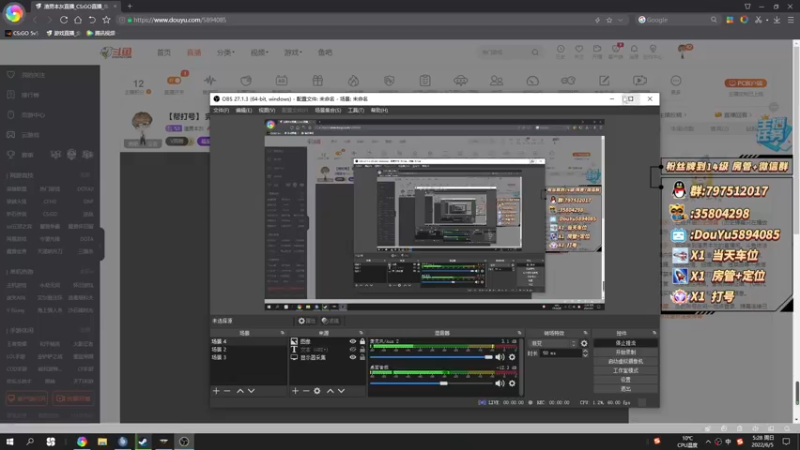Image resolution: width=800 pixels, height=450 pixels.
Task: Open OBS 帮助(H) menu
Action: click(x=379, y=110)
